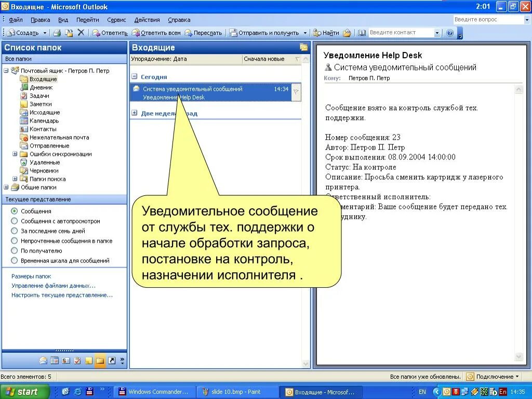Click the Move to Folder icon
This screenshot has height=399, width=532.
69,33
